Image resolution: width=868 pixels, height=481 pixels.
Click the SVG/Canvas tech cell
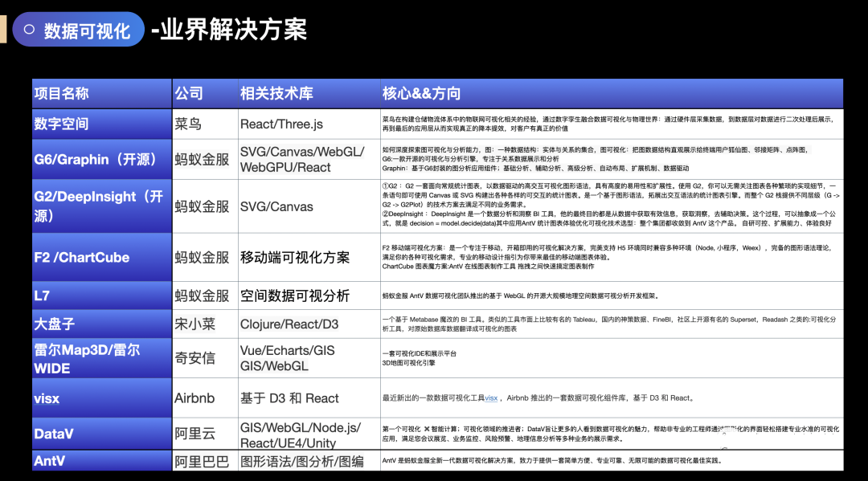309,206
